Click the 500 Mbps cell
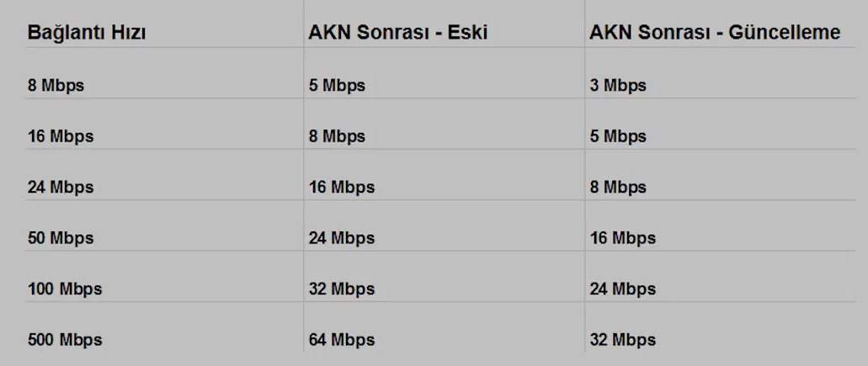This screenshot has width=868, height=366. pos(65,340)
